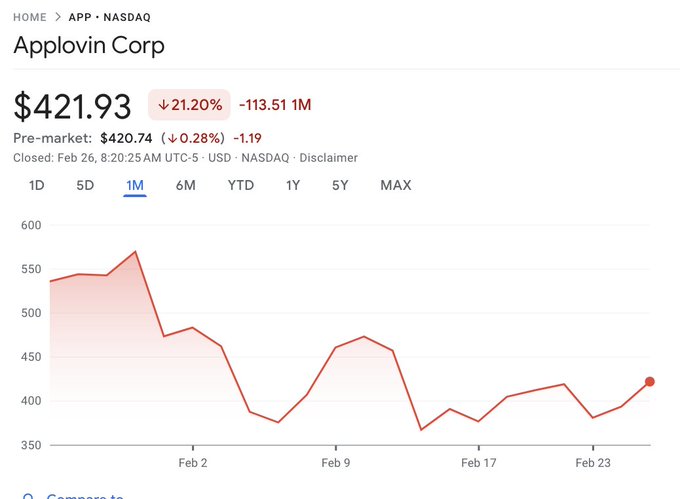Click the Applovin Corp heading
This screenshot has width=680, height=499.
pos(89,46)
